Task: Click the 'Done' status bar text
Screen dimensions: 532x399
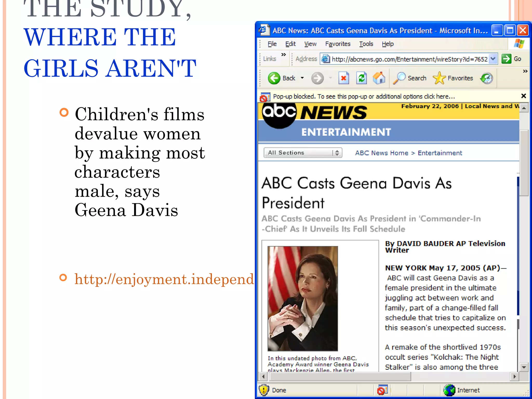Action: coord(279,390)
